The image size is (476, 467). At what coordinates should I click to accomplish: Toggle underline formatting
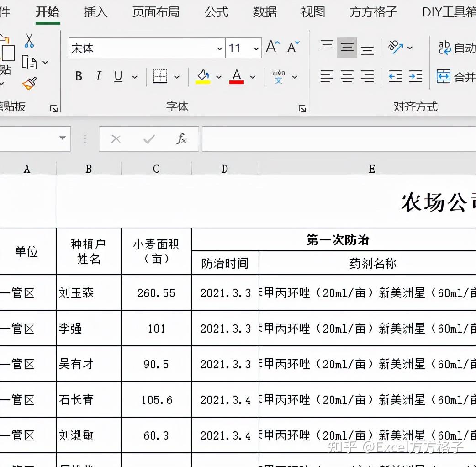117,76
